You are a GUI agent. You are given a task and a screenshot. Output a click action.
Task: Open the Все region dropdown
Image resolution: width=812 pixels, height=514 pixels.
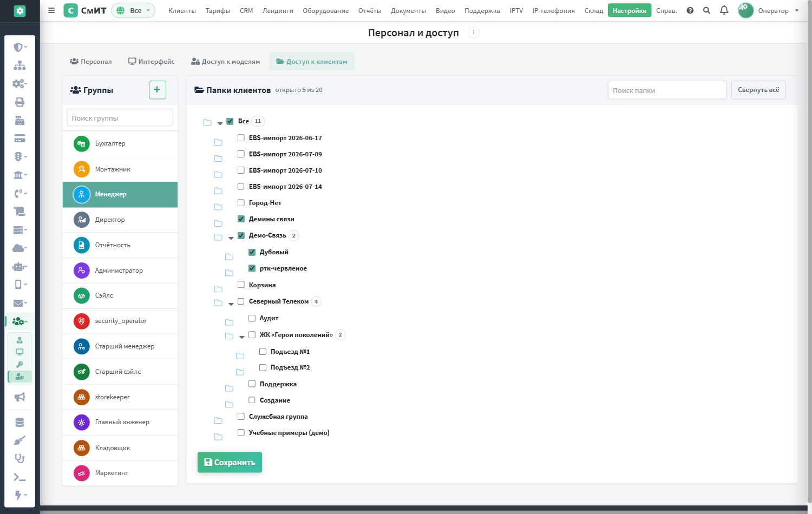(133, 10)
